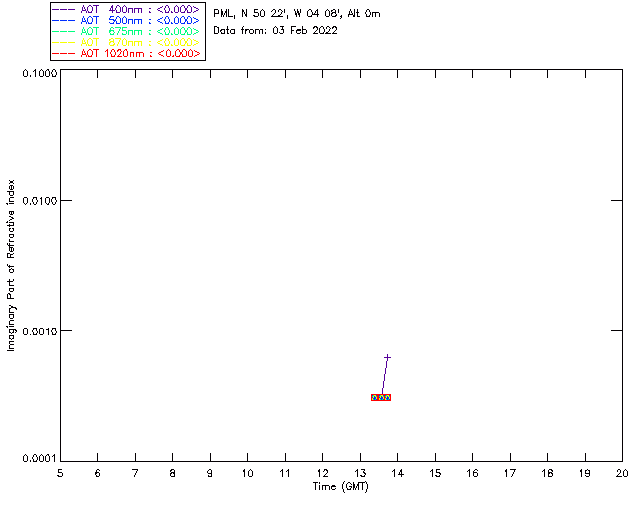Click the x-axis tick label 12

coord(322,473)
